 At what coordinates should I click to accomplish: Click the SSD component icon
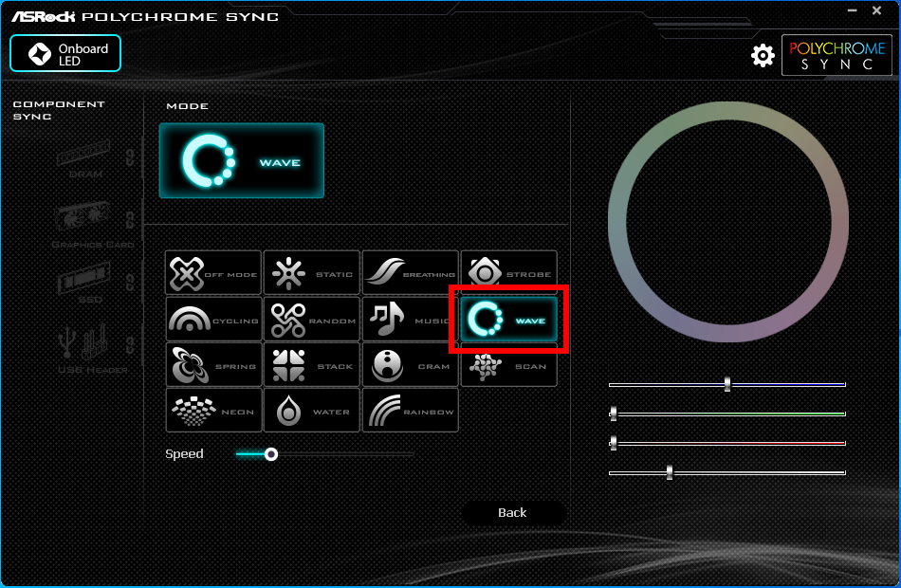click(x=83, y=278)
